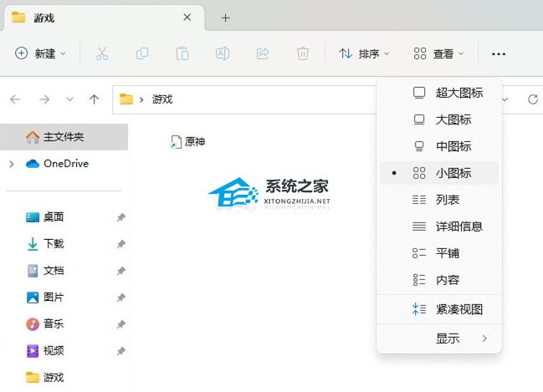Switch to 超大图标 view
The height and width of the screenshot is (392, 543).
[458, 93]
